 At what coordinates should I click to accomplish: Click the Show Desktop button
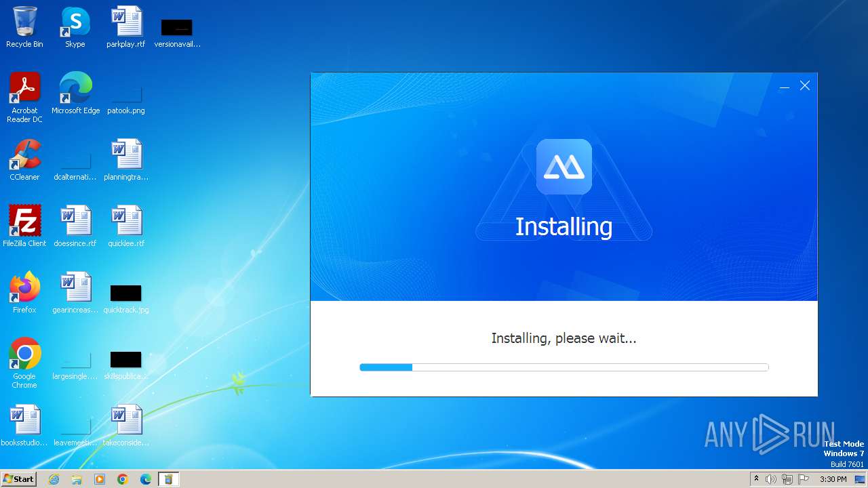tap(860, 479)
